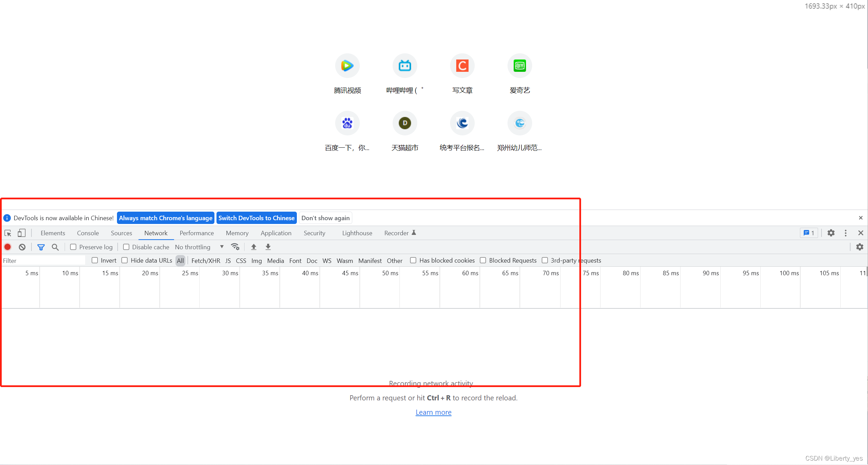The width and height of the screenshot is (868, 465).
Task: Open DevTools three-dot customize menu
Action: (x=846, y=233)
